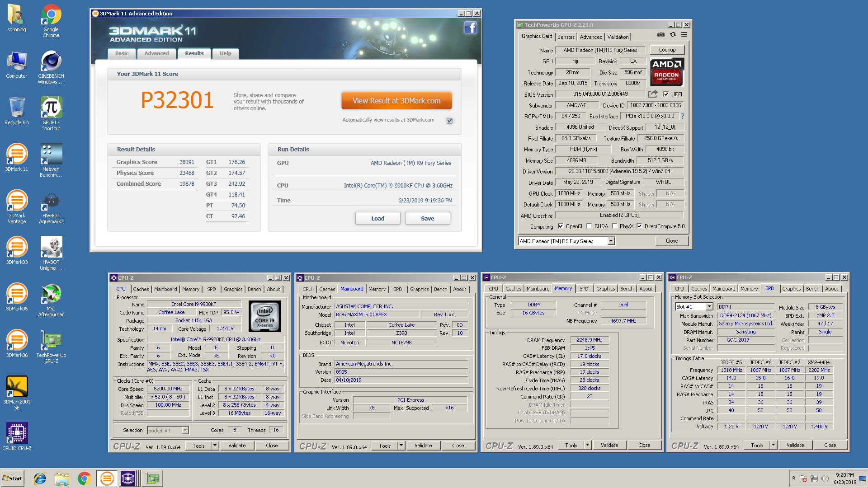
Task: Click the Facebook icon in 3DMark 11
Action: click(470, 28)
